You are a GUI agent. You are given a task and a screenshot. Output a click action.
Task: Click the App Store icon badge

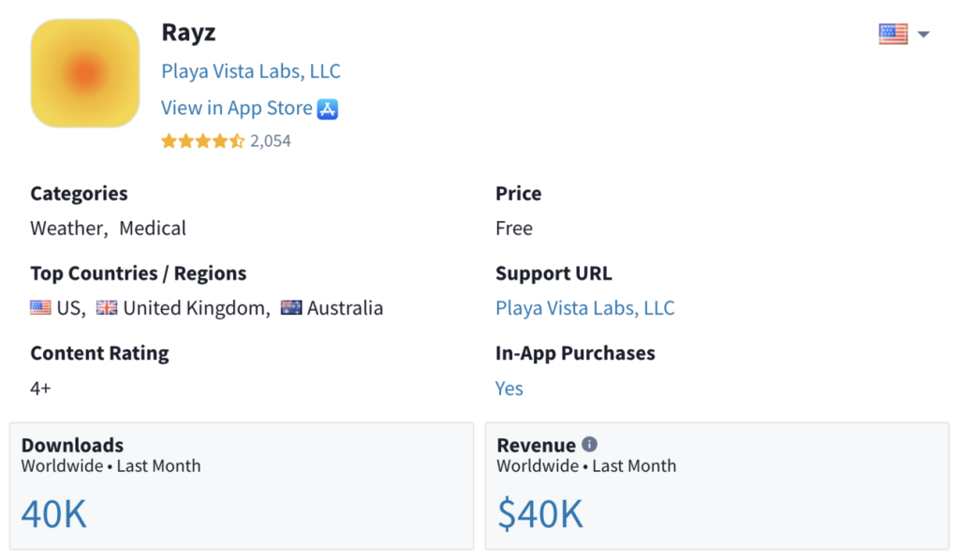click(328, 109)
